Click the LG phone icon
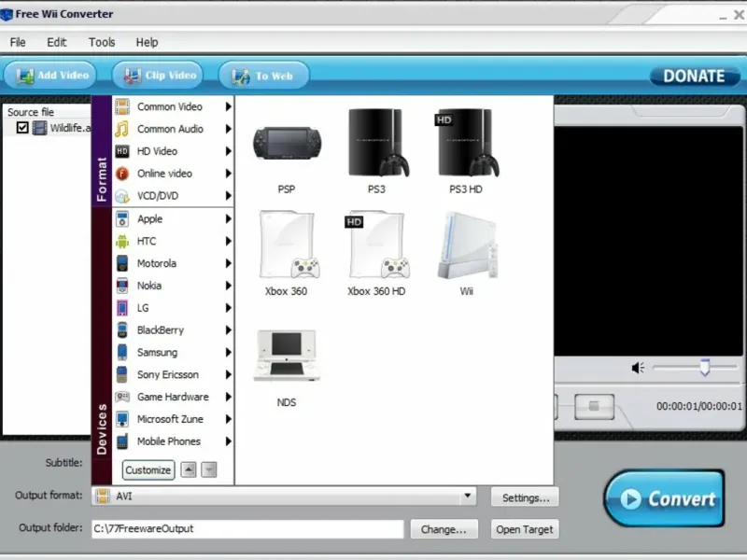This screenshot has height=560, width=747. 122,308
